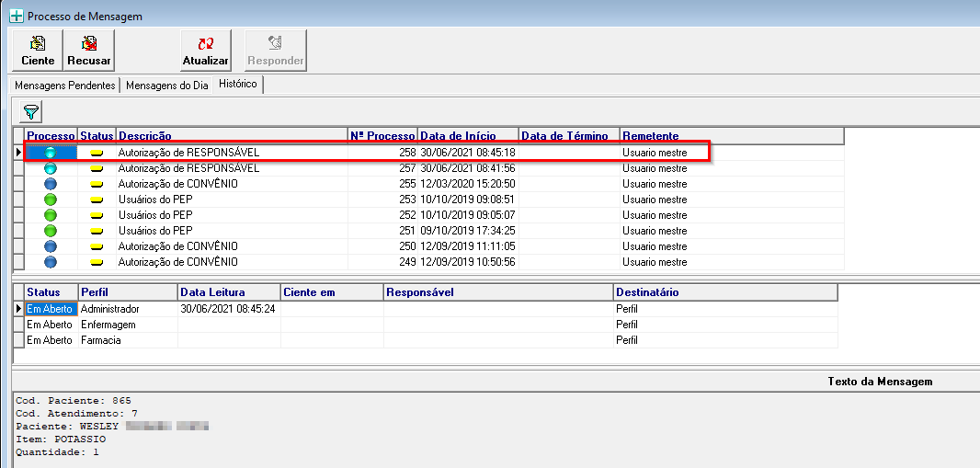Click Usuario mestre sender in row 249
The image size is (980, 468).
point(655,262)
